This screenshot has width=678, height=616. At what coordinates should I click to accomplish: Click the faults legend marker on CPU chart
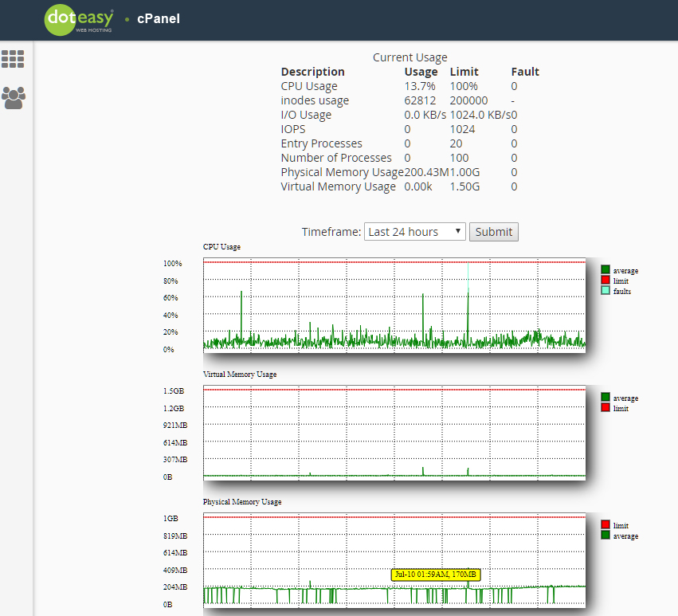pos(606,291)
